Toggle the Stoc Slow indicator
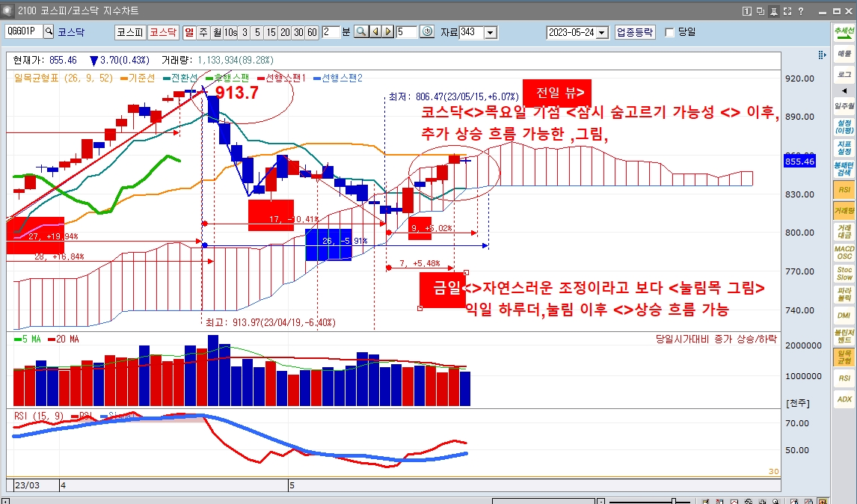Viewport: 857px width, 504px height. [x=844, y=274]
